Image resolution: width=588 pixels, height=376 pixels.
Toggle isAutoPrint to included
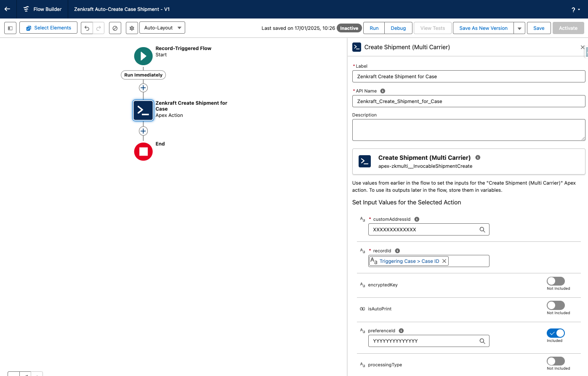556,305
